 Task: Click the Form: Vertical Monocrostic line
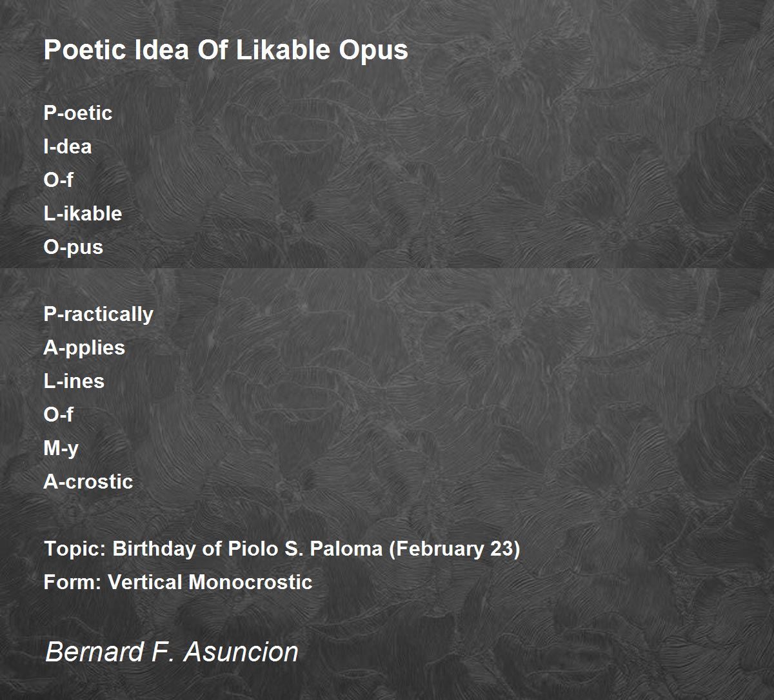pos(178,582)
